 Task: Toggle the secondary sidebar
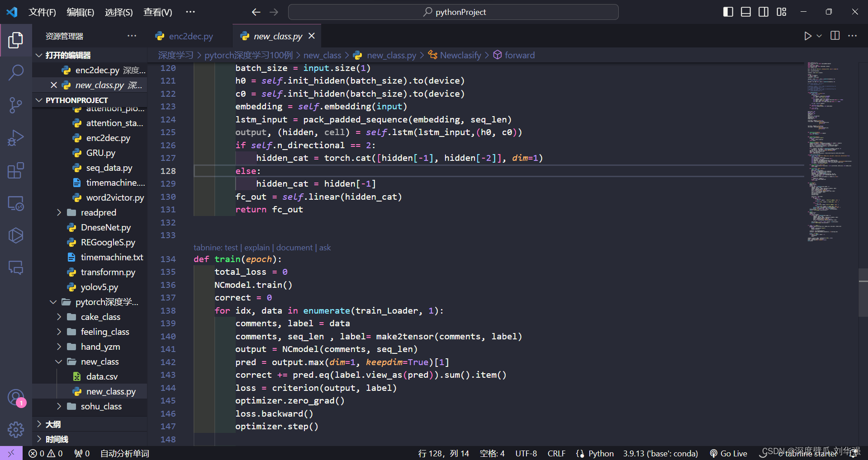coord(763,12)
